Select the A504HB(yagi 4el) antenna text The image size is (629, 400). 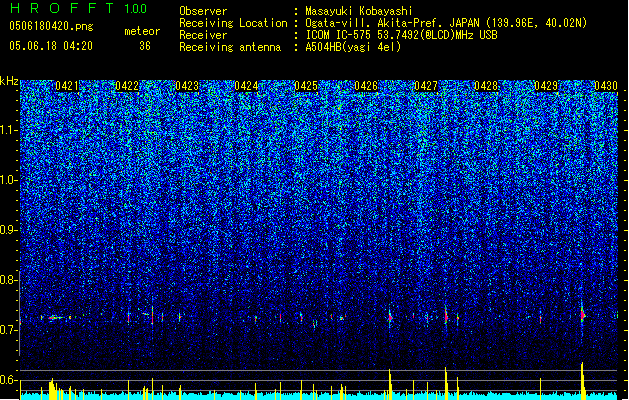tap(353, 47)
